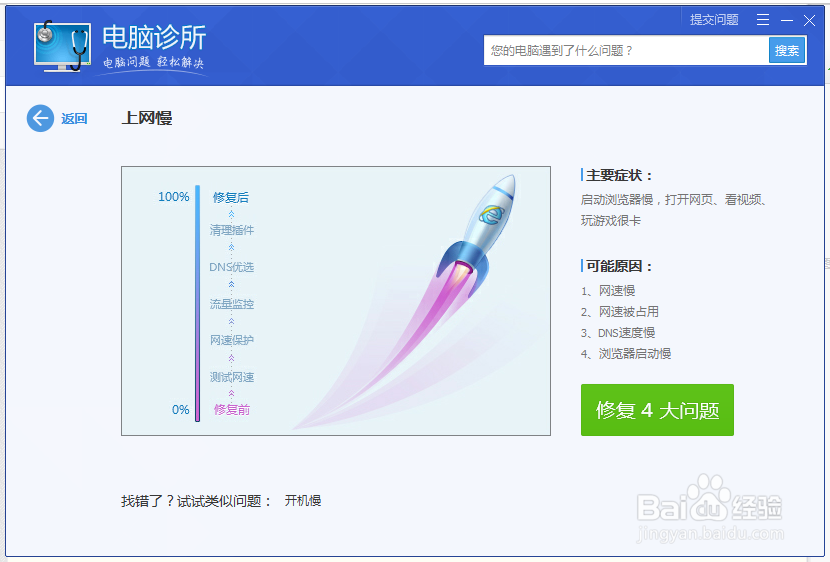Click the 修复前 label at 0%
Screen dimensions: 830x562
232,410
